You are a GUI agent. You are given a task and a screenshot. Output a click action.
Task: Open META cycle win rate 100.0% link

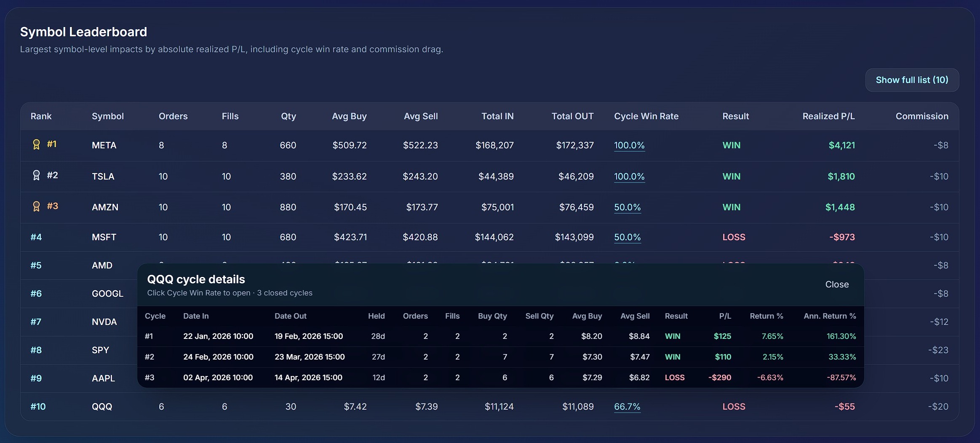pos(629,145)
